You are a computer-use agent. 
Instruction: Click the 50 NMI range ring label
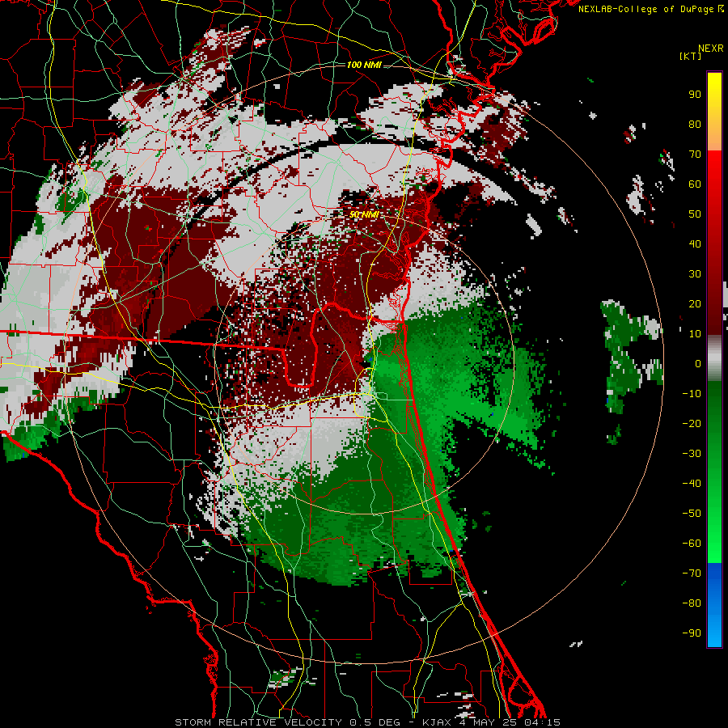pos(364,214)
